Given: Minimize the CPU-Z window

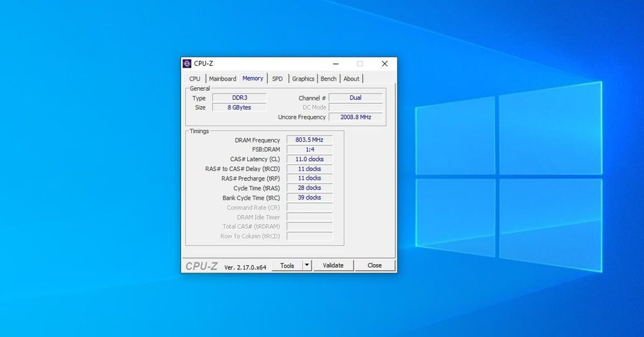Looking at the screenshot, I should click(x=336, y=64).
